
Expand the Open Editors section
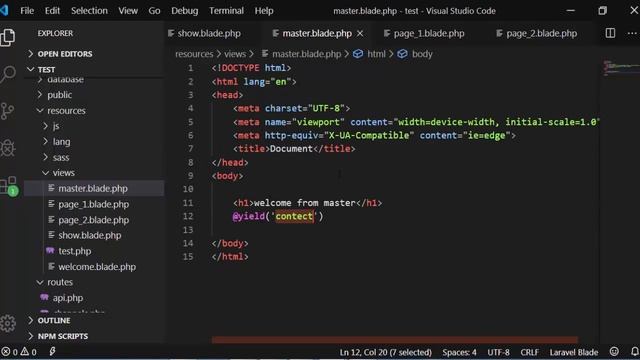pos(65,54)
